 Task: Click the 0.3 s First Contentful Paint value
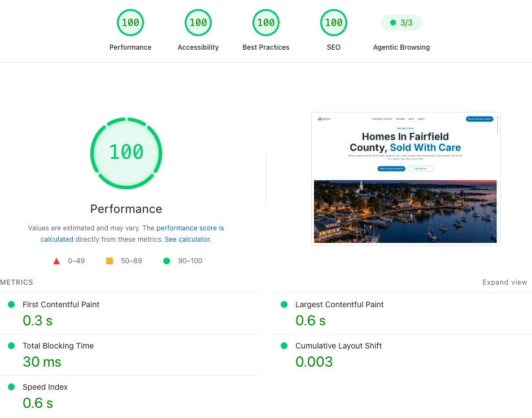38,321
